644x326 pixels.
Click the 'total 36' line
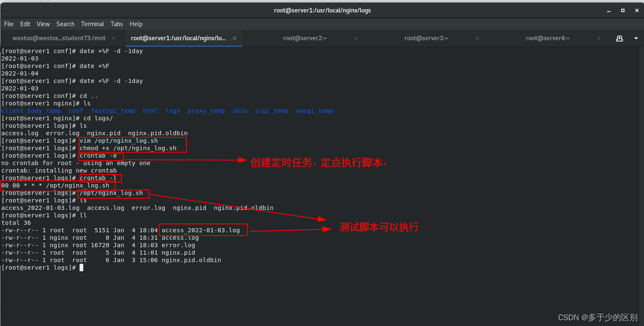[x=16, y=223]
